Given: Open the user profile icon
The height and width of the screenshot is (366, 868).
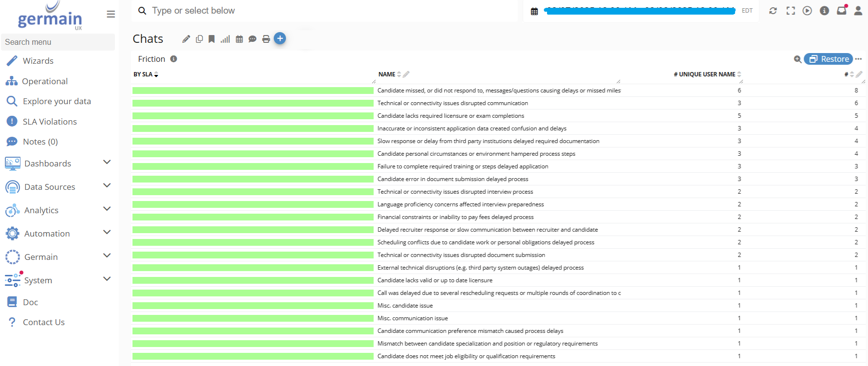Looking at the screenshot, I should [858, 11].
